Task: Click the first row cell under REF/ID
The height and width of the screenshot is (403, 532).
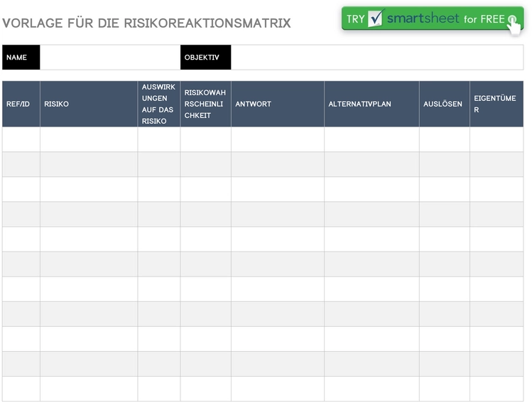Action: click(21, 139)
